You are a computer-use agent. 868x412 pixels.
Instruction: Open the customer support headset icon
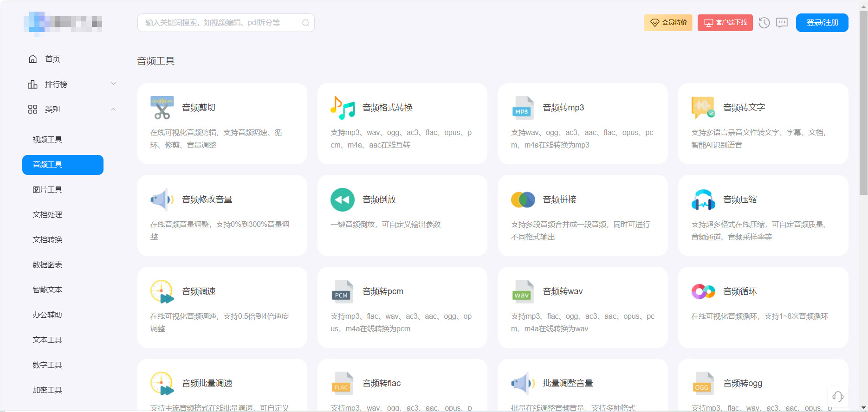(838, 396)
